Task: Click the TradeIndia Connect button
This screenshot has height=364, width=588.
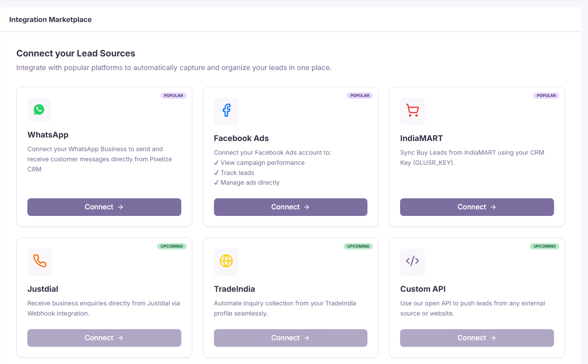Action: point(291,338)
